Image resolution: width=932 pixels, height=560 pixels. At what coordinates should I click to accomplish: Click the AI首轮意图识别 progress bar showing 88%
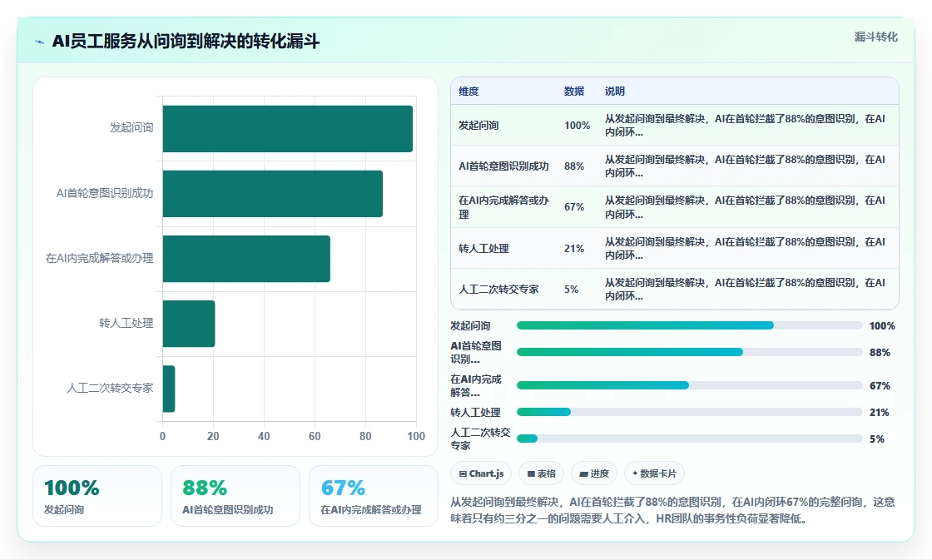(690, 352)
